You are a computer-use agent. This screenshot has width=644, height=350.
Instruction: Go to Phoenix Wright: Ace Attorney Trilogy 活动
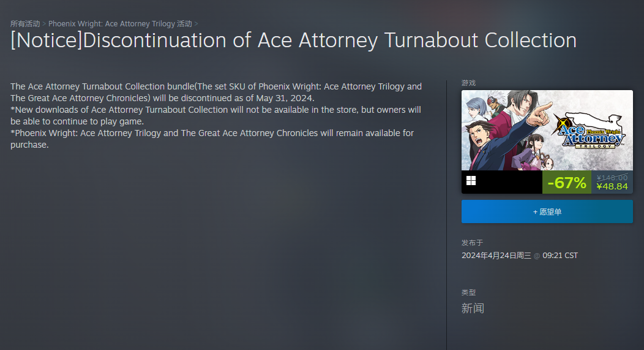pyautogui.click(x=120, y=24)
